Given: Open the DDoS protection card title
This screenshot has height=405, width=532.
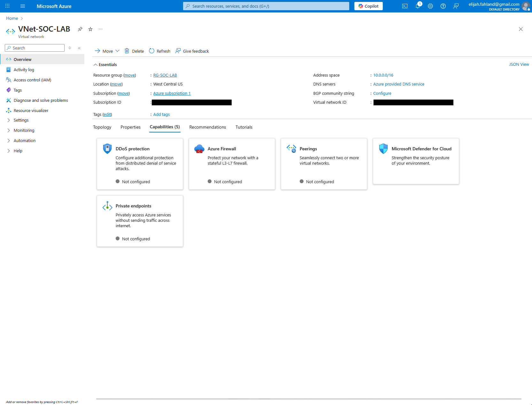Looking at the screenshot, I should coord(133,149).
